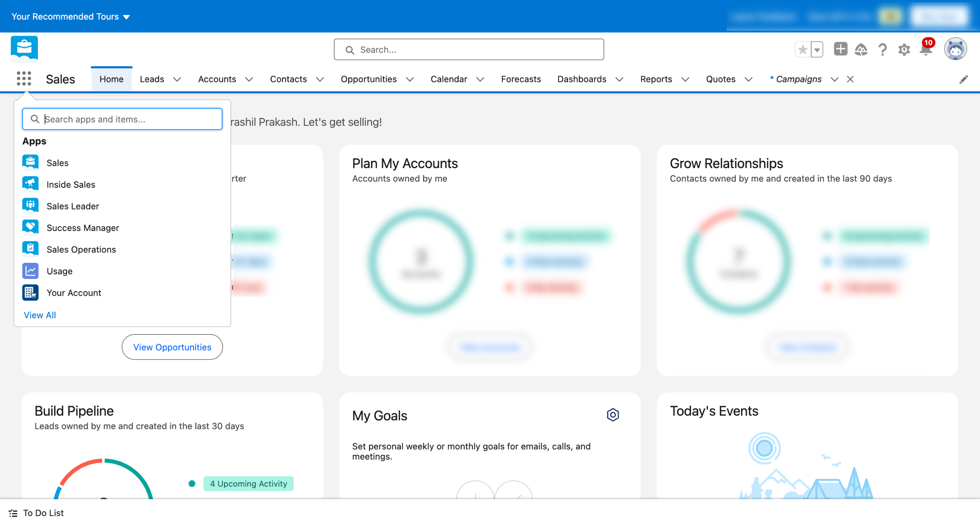Click the My Goals settings icon

(x=612, y=415)
